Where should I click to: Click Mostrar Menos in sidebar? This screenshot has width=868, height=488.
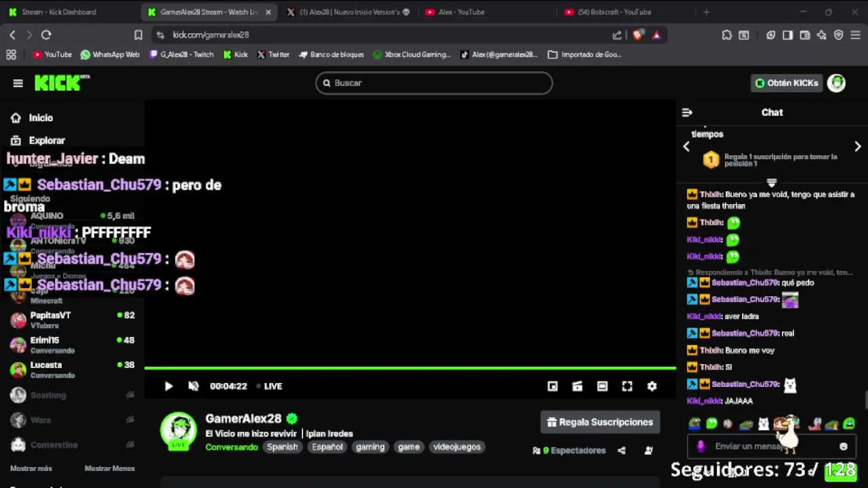tap(109, 468)
